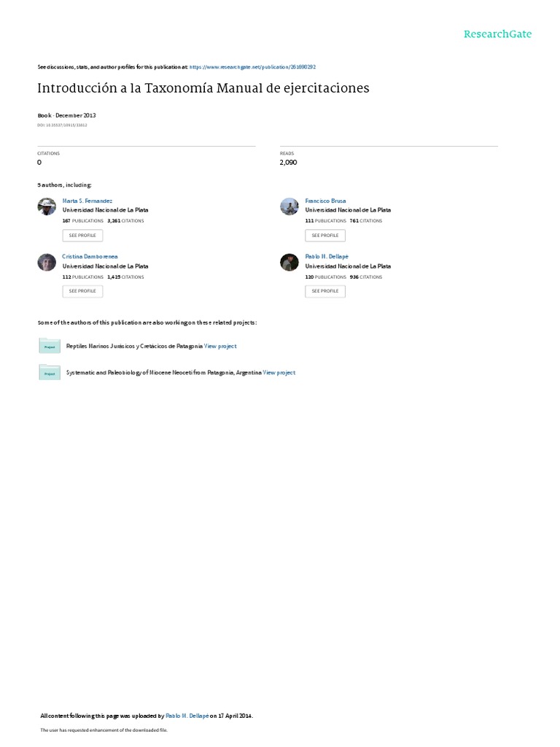This screenshot has width=560, height=747.
Task: Click Pablo M. Dellapé avatar image
Action: [x=289, y=262]
